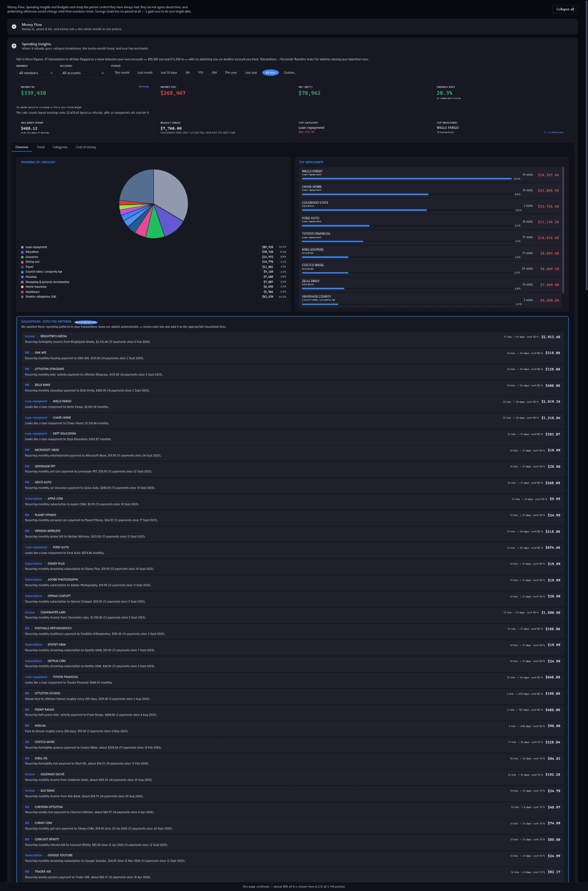
Task: Open the Custom... period option
Action: [290, 73]
